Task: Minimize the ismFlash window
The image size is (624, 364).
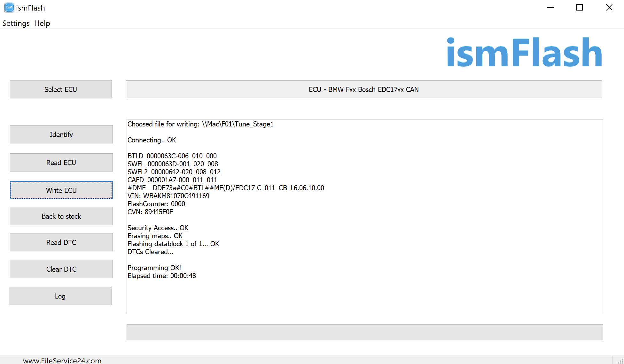Action: click(550, 7)
